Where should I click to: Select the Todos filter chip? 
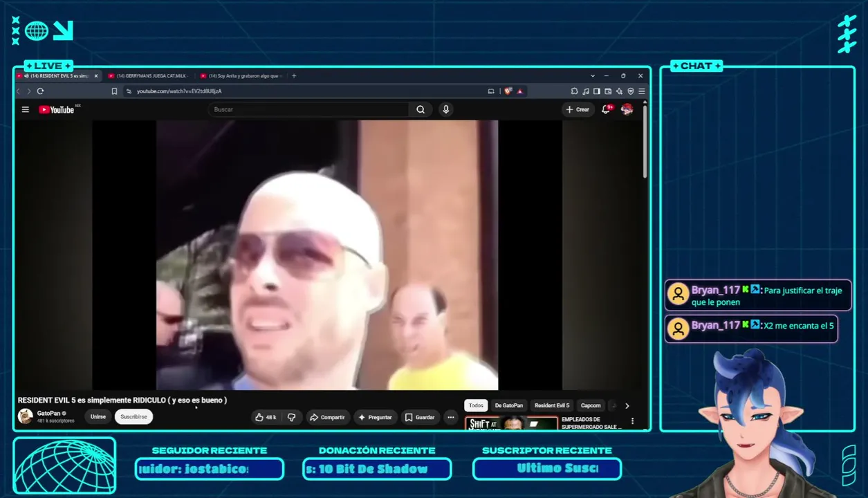[477, 405]
